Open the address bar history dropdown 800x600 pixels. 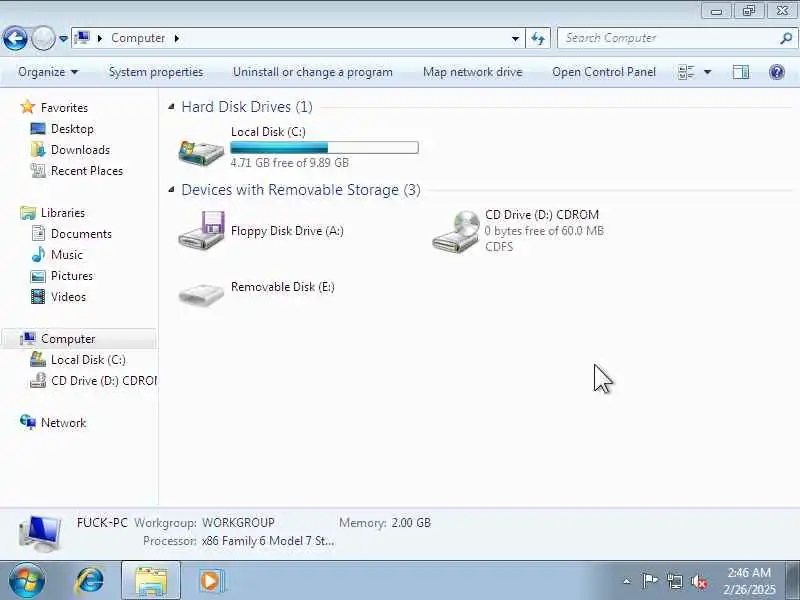point(515,38)
